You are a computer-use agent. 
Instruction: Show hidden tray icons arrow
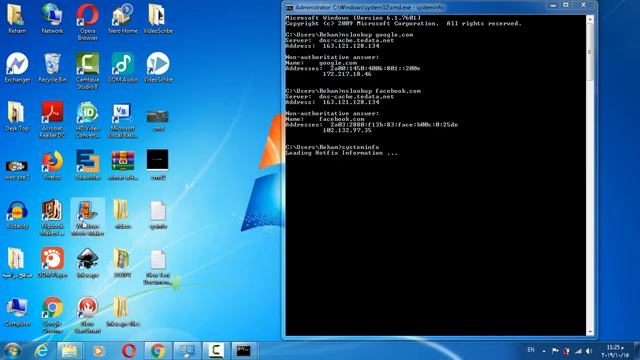tap(544, 351)
